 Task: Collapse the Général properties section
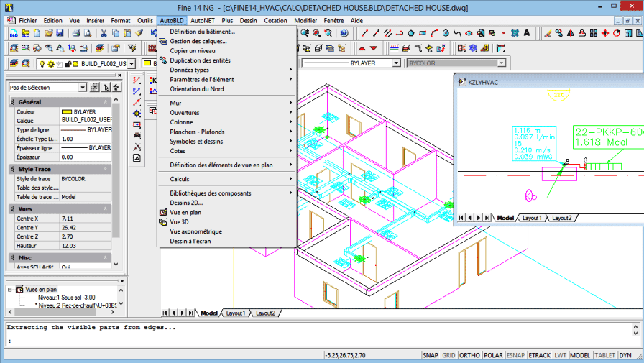pos(105,102)
